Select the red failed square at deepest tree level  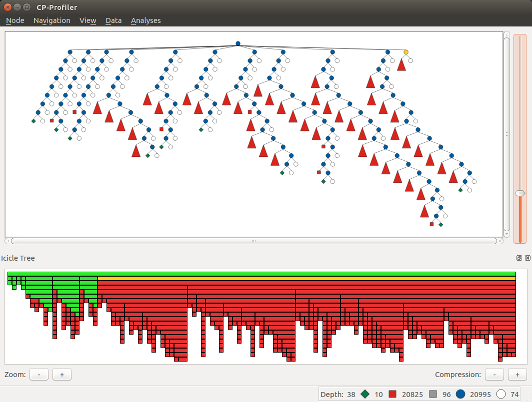pos(431,224)
